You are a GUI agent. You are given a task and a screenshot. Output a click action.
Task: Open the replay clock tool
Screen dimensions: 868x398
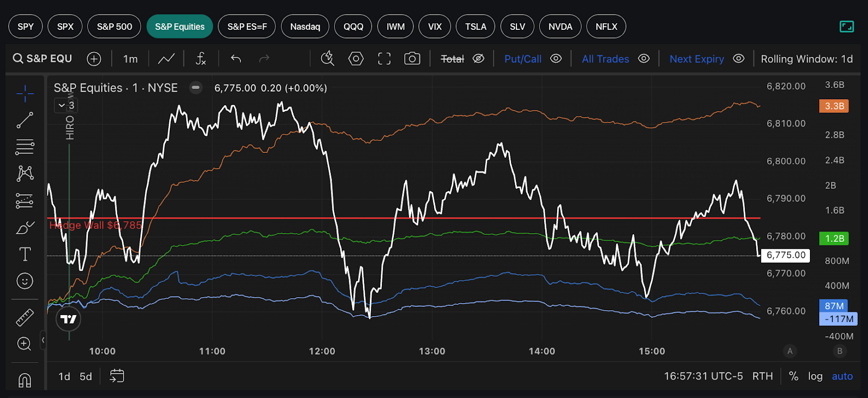coord(327,59)
